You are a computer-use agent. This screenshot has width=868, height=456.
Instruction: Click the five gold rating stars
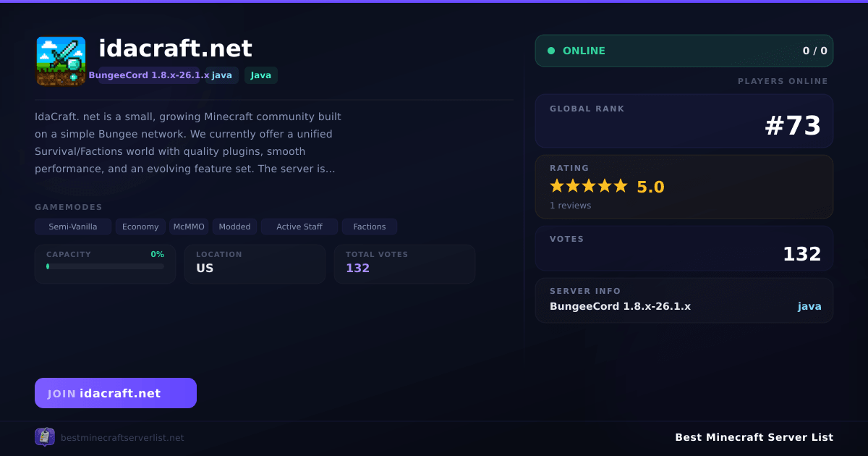point(589,186)
